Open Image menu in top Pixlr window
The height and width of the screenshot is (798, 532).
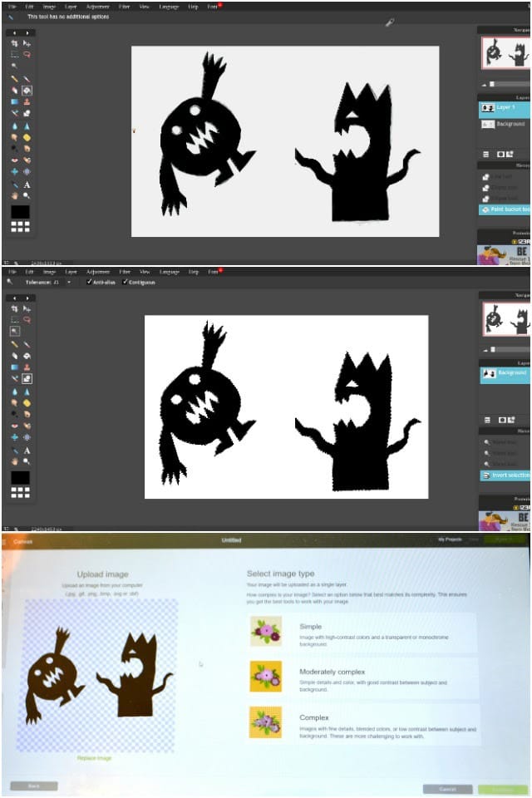pos(49,7)
